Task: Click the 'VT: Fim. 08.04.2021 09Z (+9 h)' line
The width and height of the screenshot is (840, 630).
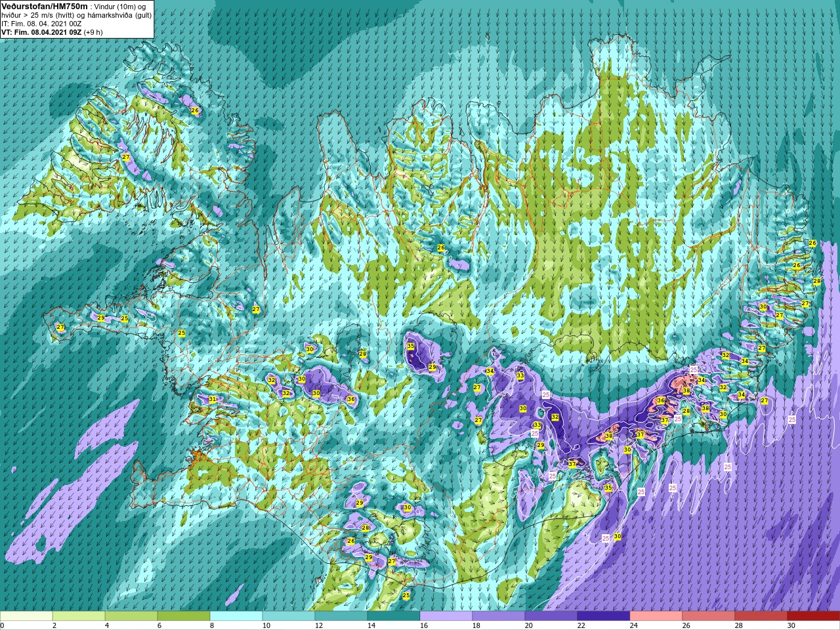Action: click(x=52, y=32)
